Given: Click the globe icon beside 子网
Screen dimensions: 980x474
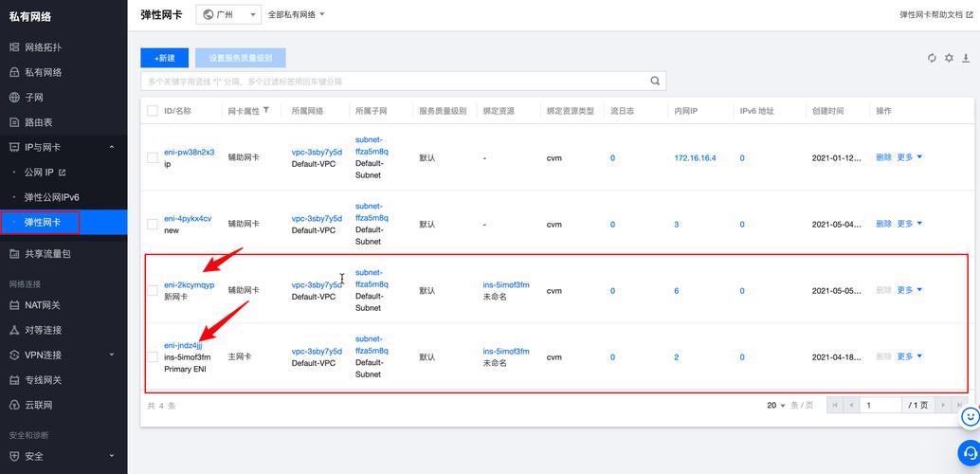Looking at the screenshot, I should coord(14,98).
